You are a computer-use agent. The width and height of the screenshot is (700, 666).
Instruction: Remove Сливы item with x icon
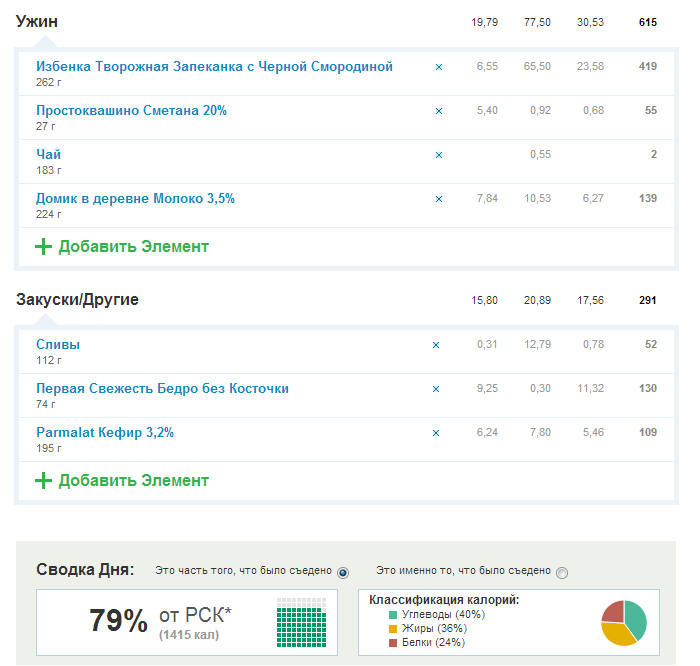click(x=436, y=345)
